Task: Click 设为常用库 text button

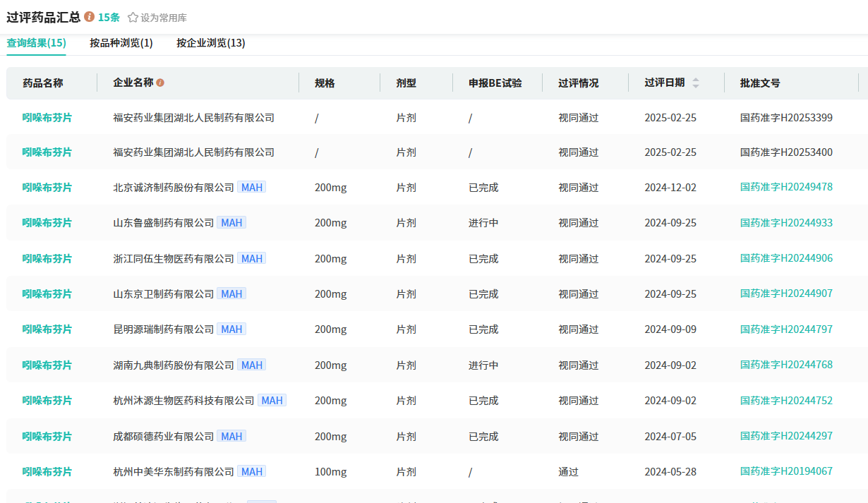Action: click(164, 18)
